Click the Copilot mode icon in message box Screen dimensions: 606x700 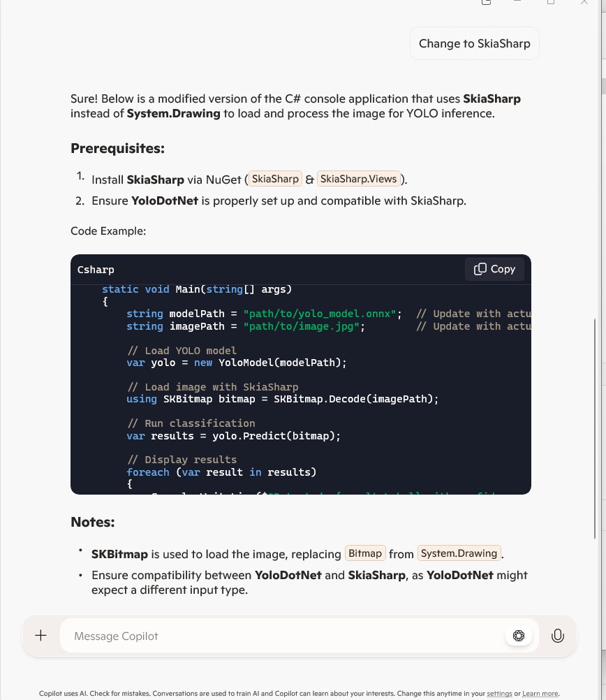(x=518, y=636)
